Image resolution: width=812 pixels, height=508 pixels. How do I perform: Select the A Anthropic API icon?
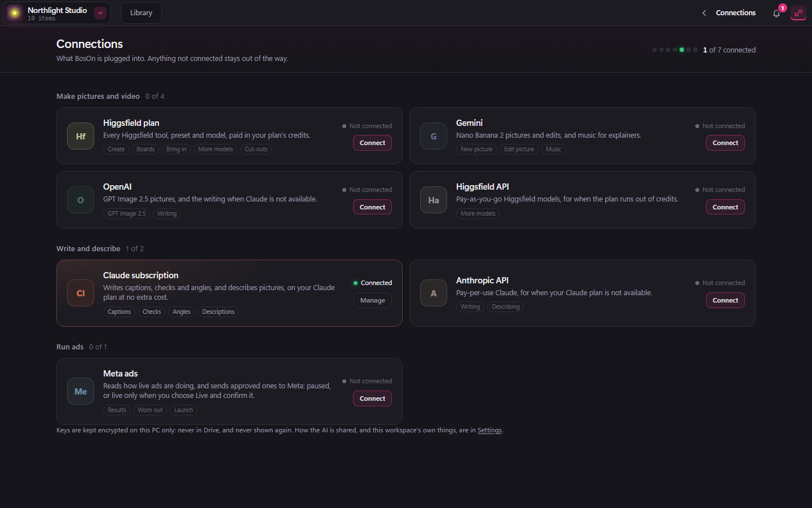click(434, 293)
